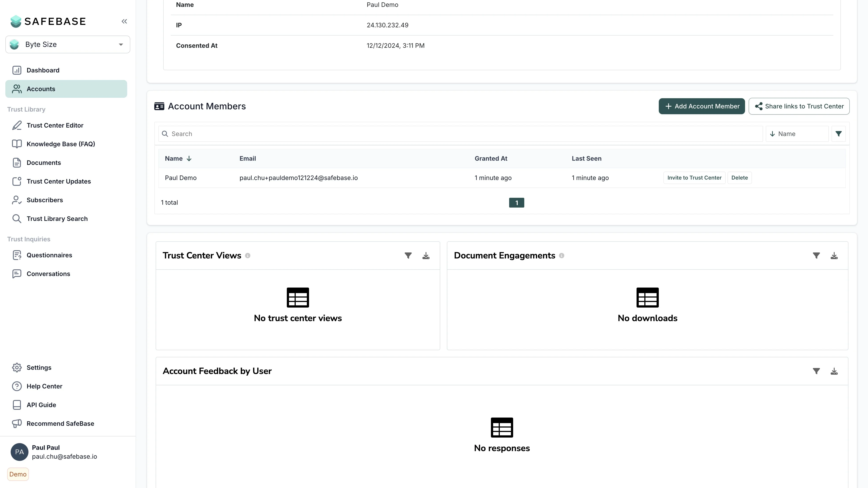Click the account members Search field
Image resolution: width=868 pixels, height=488 pixels.
[460, 134]
